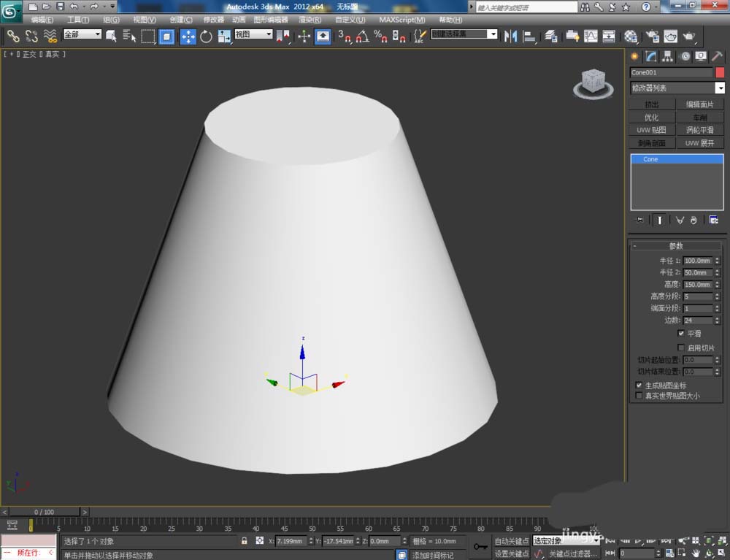730x560 pixels.
Task: Switch to the Hierarchy panel icon
Action: [x=667, y=56]
